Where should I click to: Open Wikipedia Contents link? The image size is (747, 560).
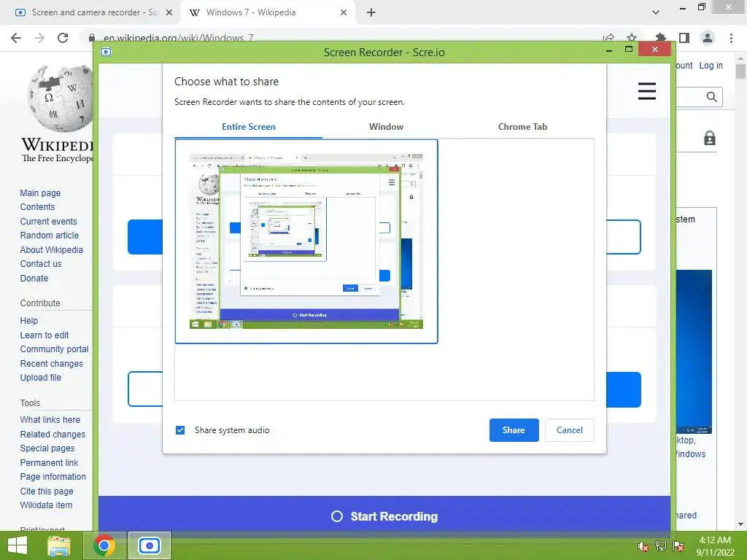point(37,206)
